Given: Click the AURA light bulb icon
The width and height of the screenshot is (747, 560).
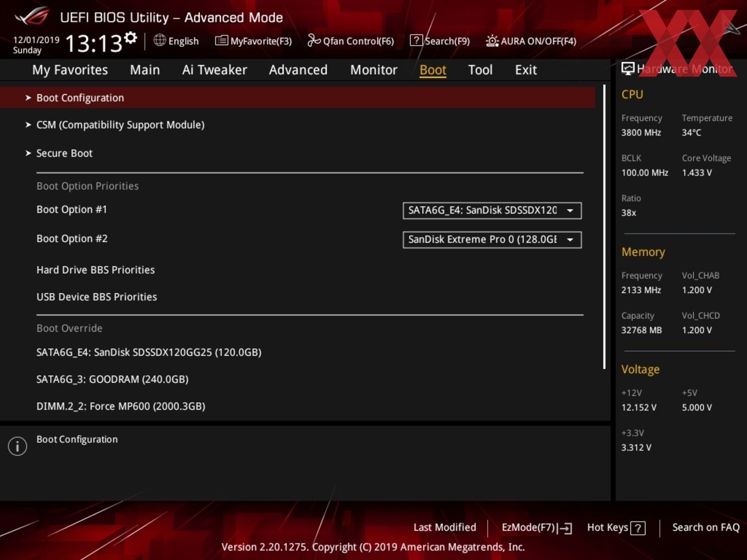Looking at the screenshot, I should tap(492, 41).
